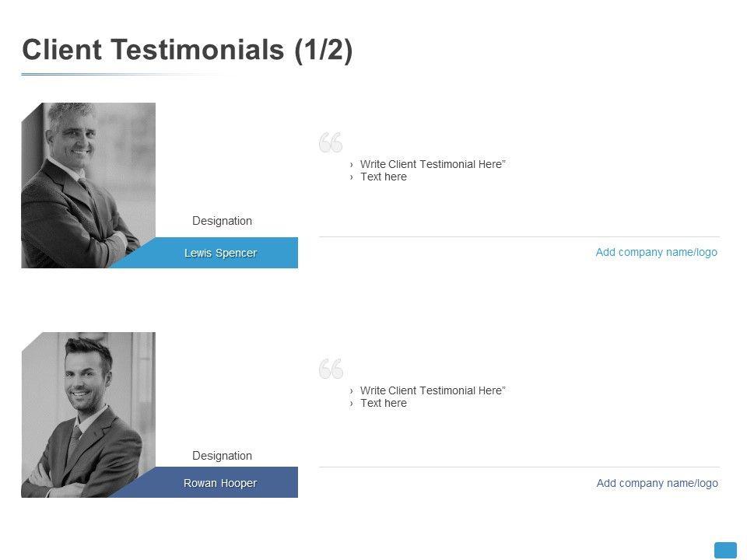This screenshot has width=747, height=560.
Task: Click 'Text here' in bottom testimonial
Action: pyautogui.click(x=383, y=403)
